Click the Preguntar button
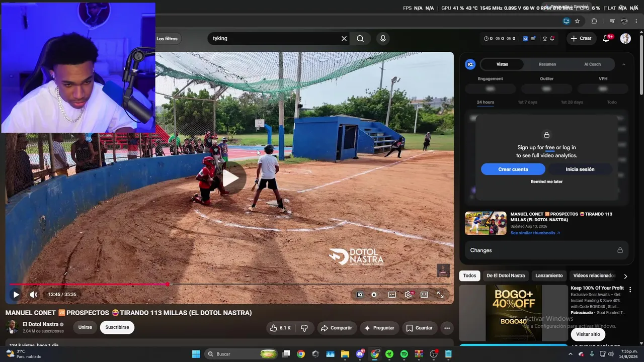 379,328
